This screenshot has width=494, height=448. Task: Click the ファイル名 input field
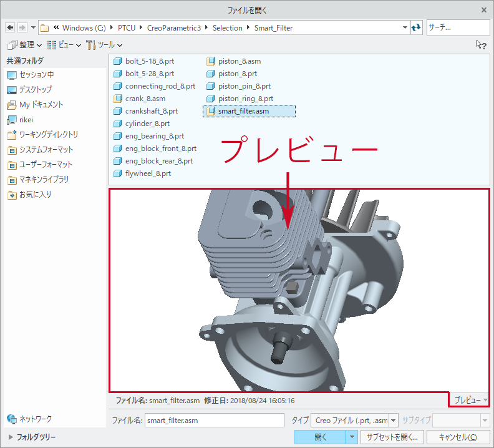(215, 420)
